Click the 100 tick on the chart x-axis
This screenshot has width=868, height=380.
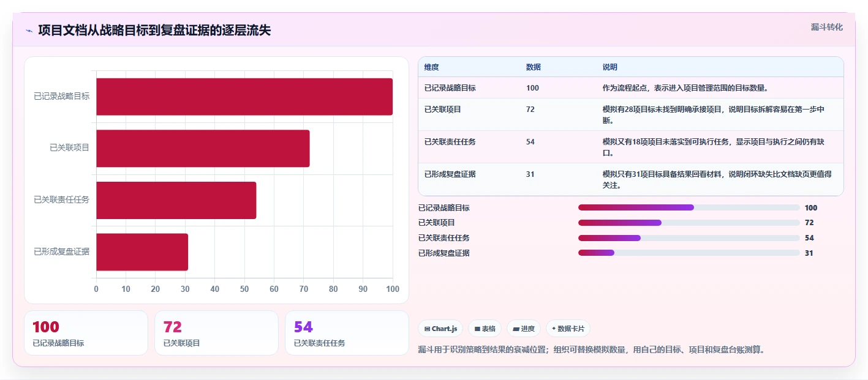[x=393, y=289]
